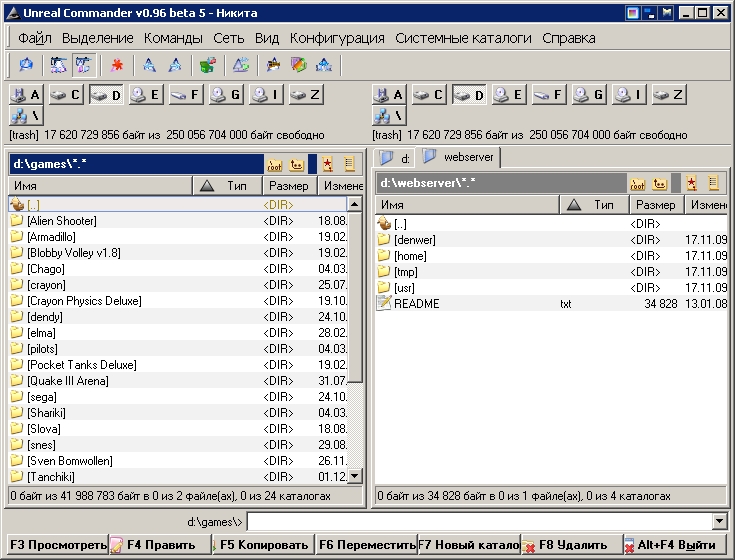
Task: Switch to the brief list view toolbar icon
Action: pyautogui.click(x=58, y=65)
